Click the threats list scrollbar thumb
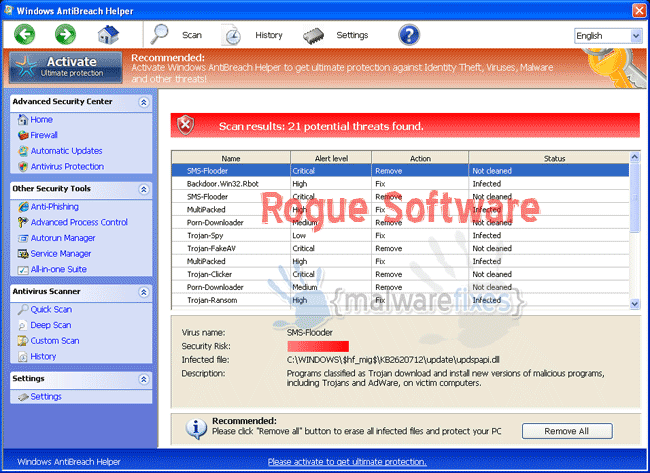Viewport: 650px width, 473px height. [x=635, y=197]
